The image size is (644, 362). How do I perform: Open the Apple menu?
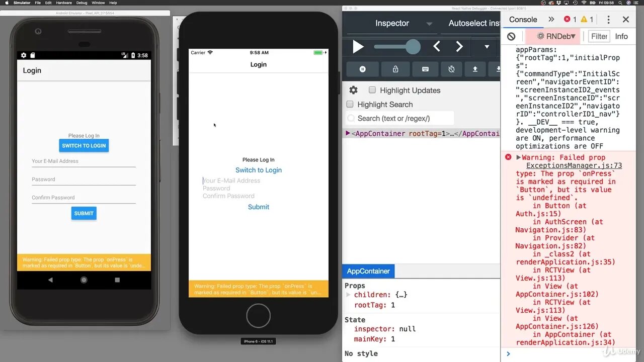coord(7,3)
